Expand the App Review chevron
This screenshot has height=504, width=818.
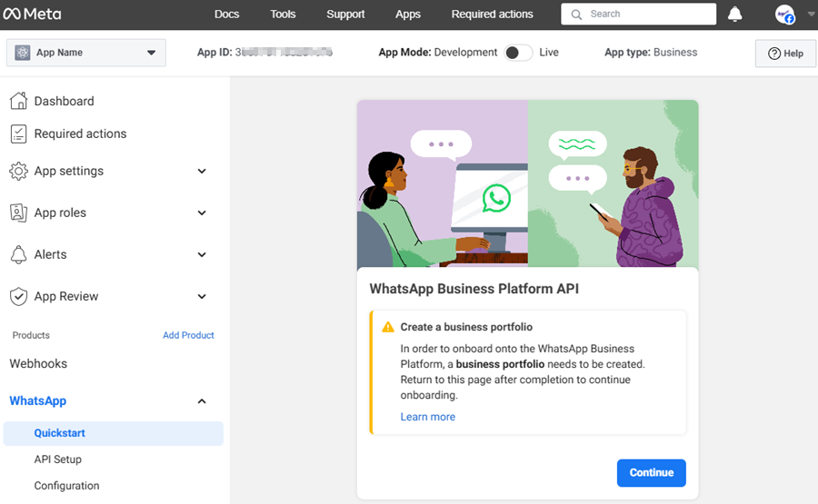pyautogui.click(x=202, y=296)
